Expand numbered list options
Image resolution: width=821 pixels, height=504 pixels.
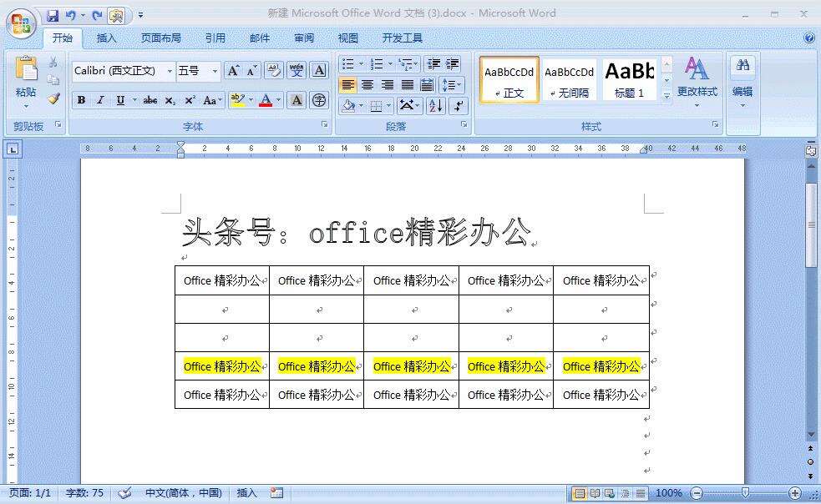click(x=390, y=64)
